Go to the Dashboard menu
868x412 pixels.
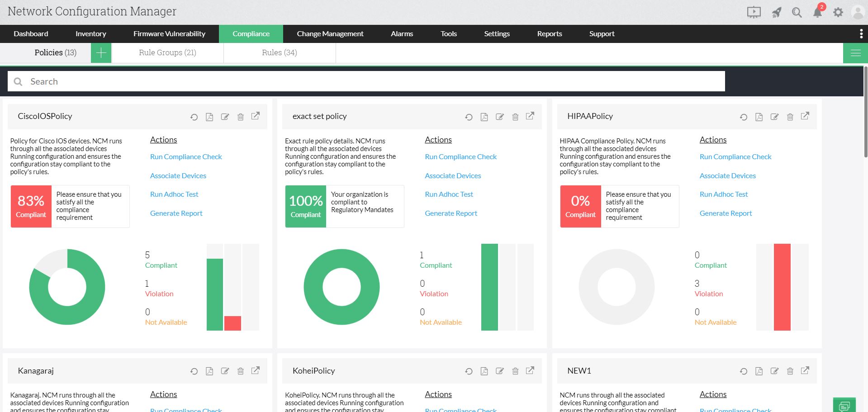(x=31, y=34)
